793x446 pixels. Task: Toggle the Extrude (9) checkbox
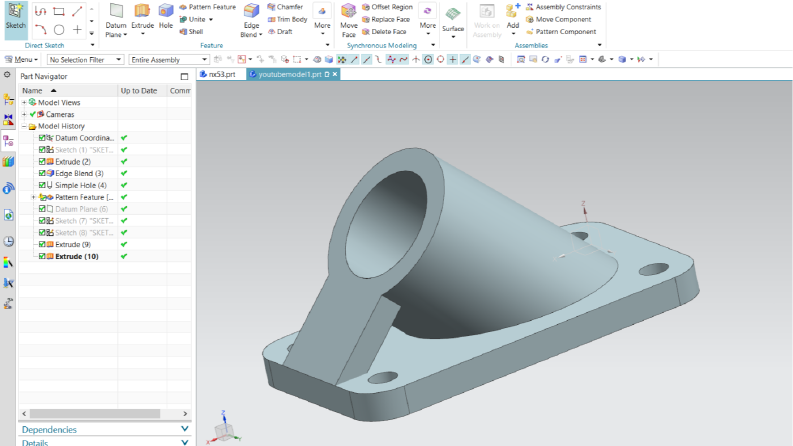[42, 244]
